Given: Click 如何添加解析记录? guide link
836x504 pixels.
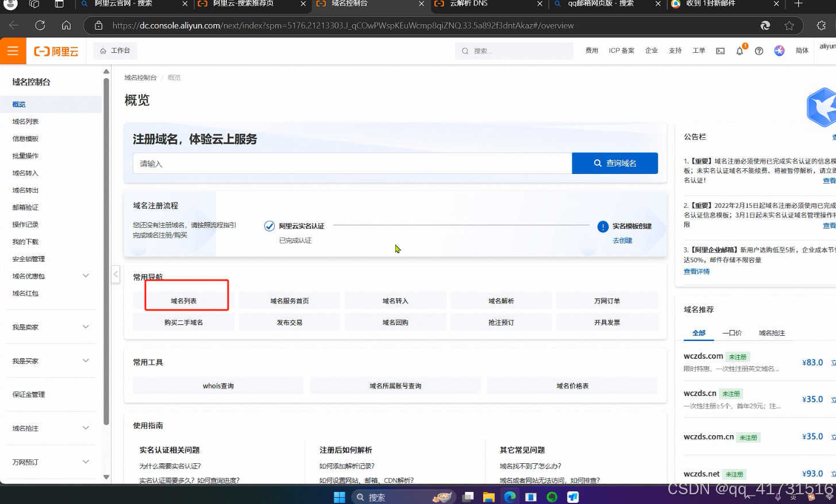Looking at the screenshot, I should point(347,466).
